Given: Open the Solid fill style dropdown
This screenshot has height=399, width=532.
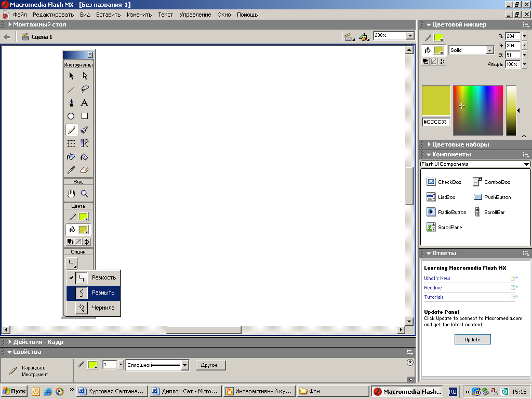Looking at the screenshot, I should coord(489,50).
